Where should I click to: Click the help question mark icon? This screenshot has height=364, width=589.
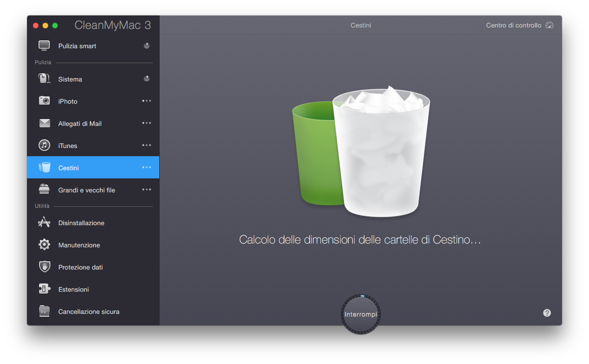pyautogui.click(x=547, y=313)
